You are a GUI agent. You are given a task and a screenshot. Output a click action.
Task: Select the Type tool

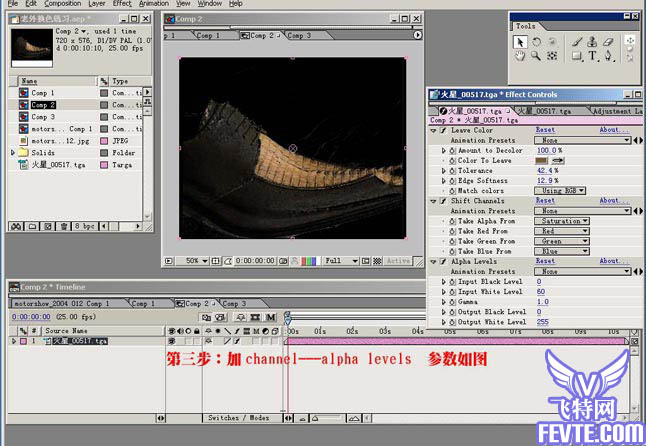[x=592, y=56]
